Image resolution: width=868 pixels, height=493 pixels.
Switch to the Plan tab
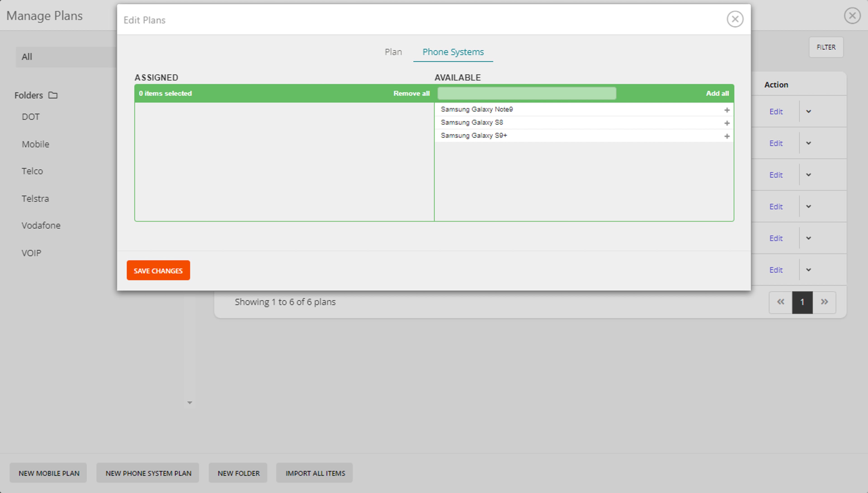[x=393, y=52]
